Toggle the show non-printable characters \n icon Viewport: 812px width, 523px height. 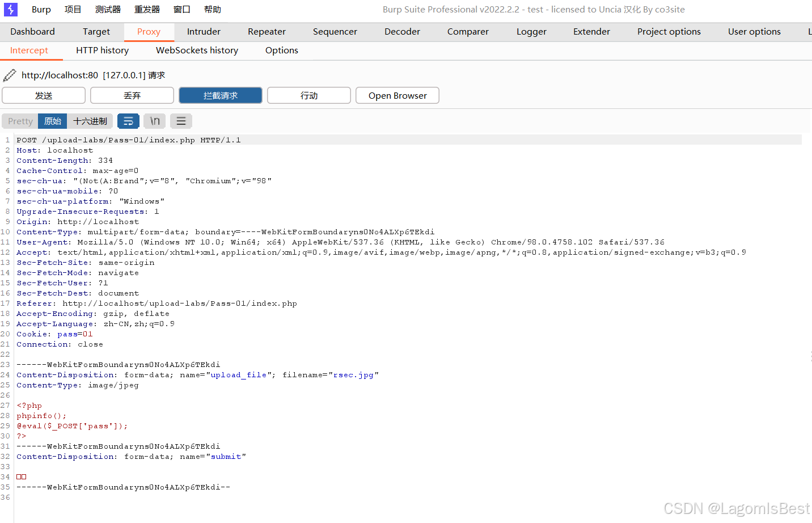click(x=155, y=121)
